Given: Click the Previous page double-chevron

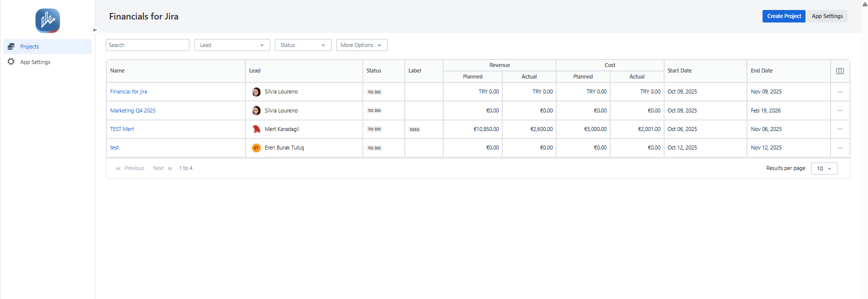Looking at the screenshot, I should [118, 168].
